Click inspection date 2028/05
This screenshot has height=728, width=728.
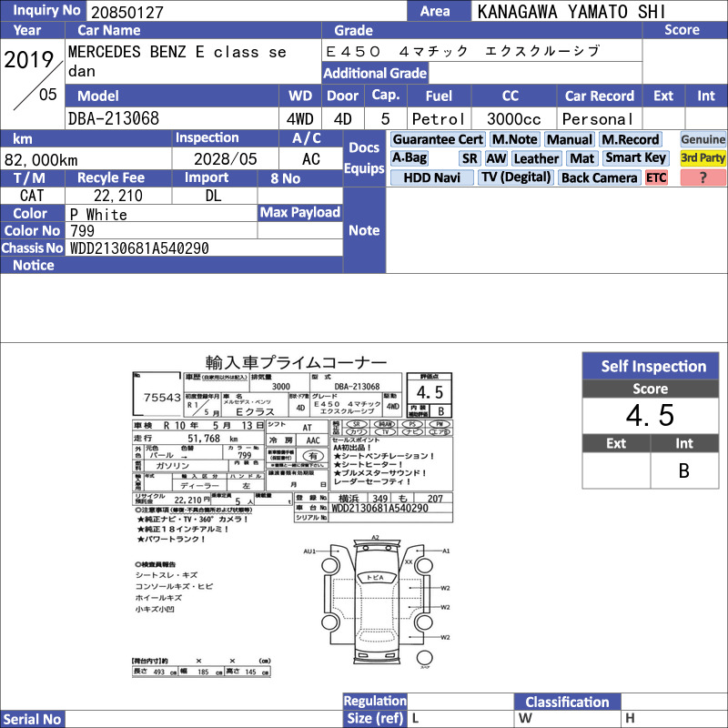(225, 158)
